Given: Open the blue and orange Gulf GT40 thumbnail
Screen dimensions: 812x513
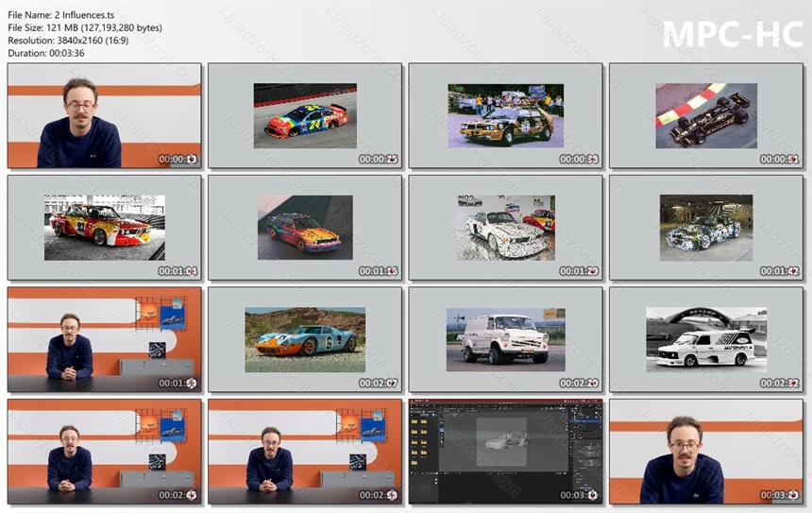Looking at the screenshot, I should click(305, 339).
